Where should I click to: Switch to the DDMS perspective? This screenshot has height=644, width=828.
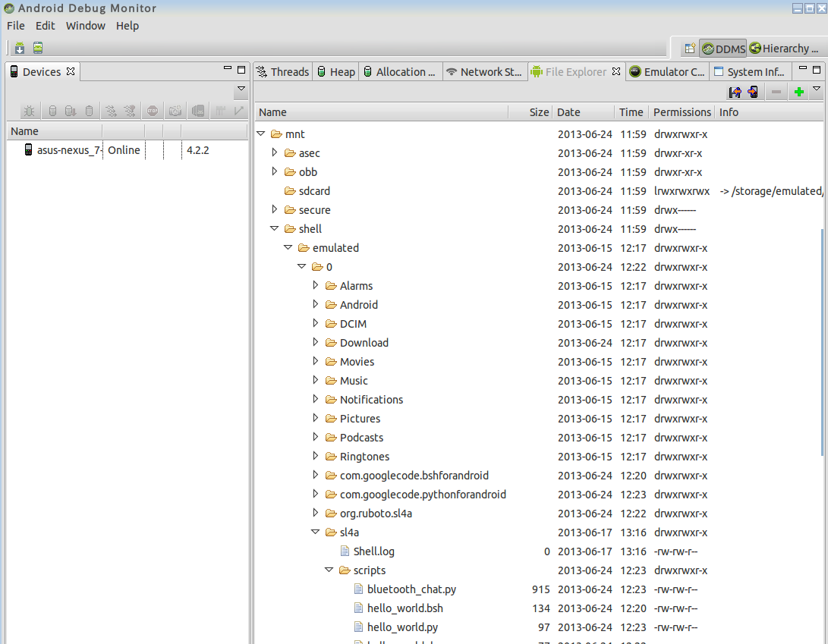click(723, 49)
